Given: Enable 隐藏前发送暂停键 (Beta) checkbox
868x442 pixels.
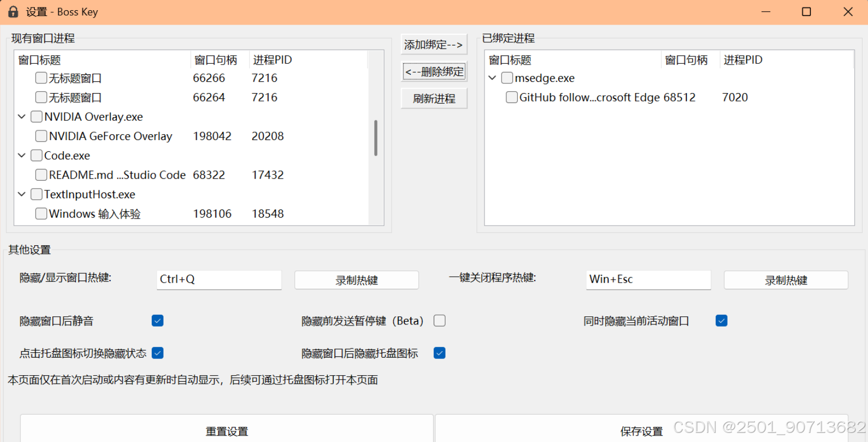Looking at the screenshot, I should [x=440, y=321].
